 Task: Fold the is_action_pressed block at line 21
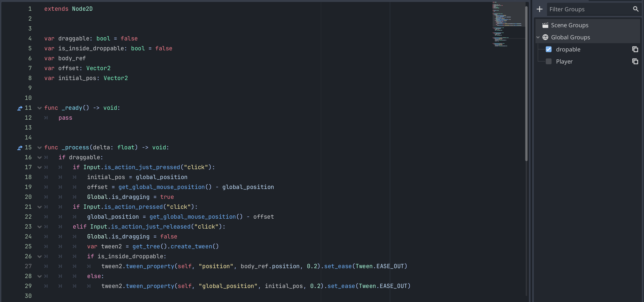(x=40, y=207)
